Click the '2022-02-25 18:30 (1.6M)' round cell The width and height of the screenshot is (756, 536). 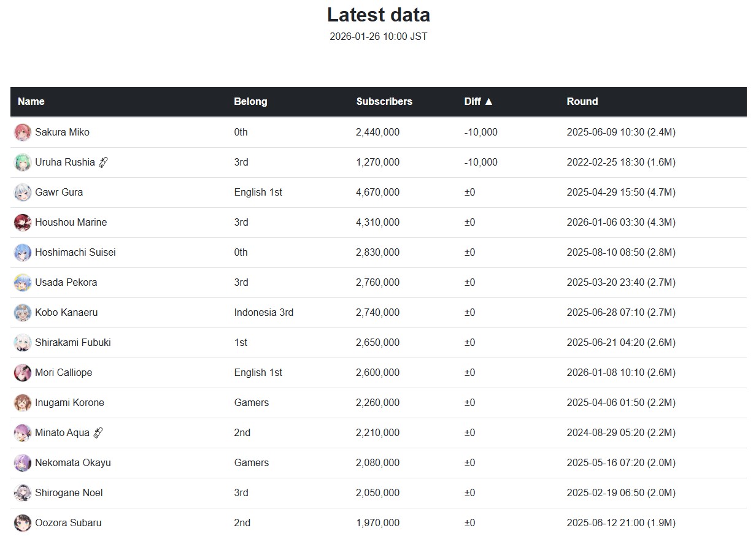[x=621, y=163]
